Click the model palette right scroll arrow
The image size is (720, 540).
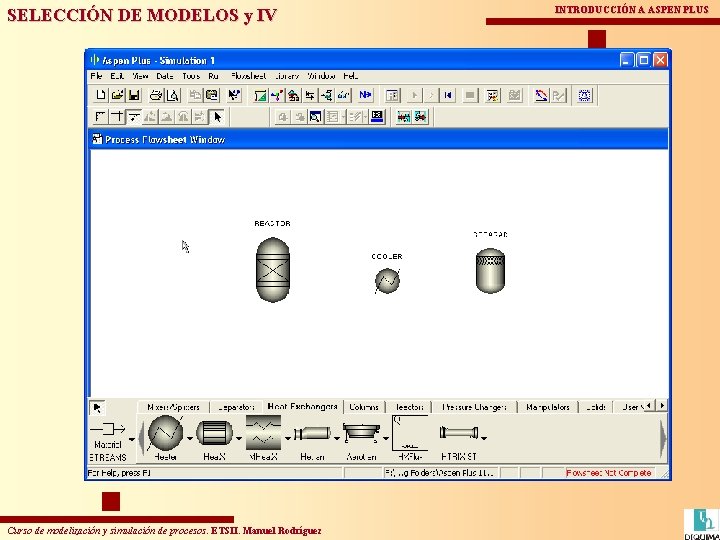tap(663, 437)
